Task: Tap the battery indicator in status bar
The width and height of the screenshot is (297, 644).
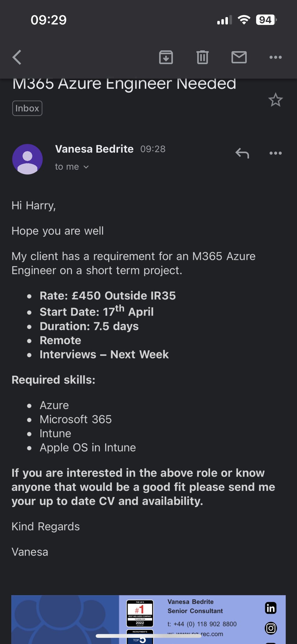Action: point(266,20)
